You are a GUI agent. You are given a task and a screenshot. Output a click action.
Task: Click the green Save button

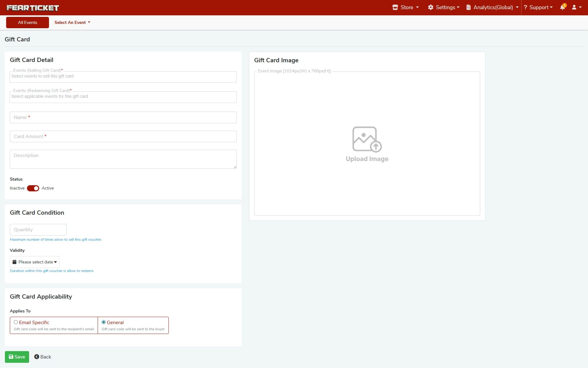tap(17, 357)
